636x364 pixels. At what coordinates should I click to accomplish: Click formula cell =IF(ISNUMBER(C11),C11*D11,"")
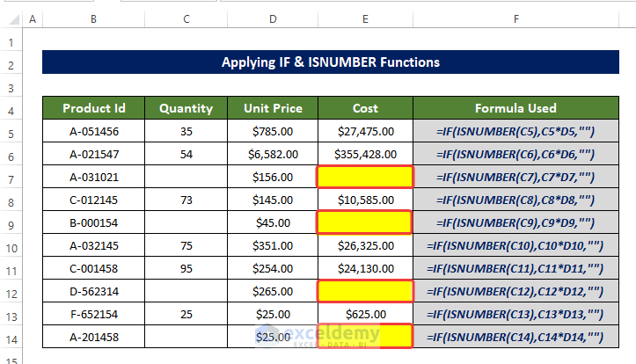[516, 268]
